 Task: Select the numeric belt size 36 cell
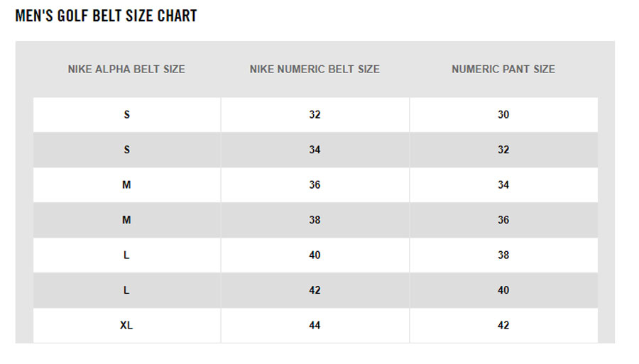coord(315,185)
